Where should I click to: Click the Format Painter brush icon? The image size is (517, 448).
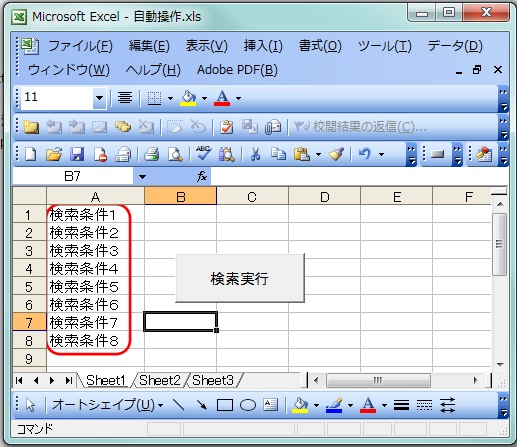click(336, 154)
